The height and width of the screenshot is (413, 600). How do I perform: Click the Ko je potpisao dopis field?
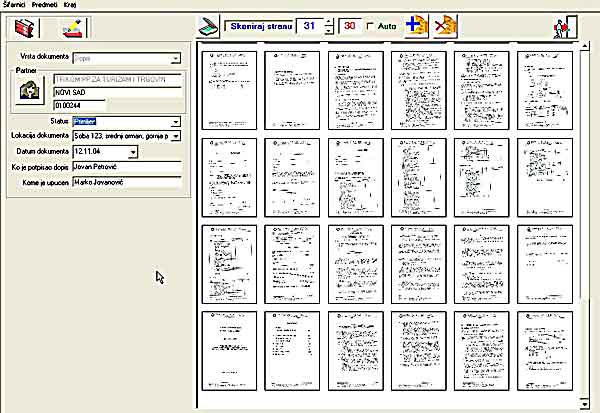[125, 167]
